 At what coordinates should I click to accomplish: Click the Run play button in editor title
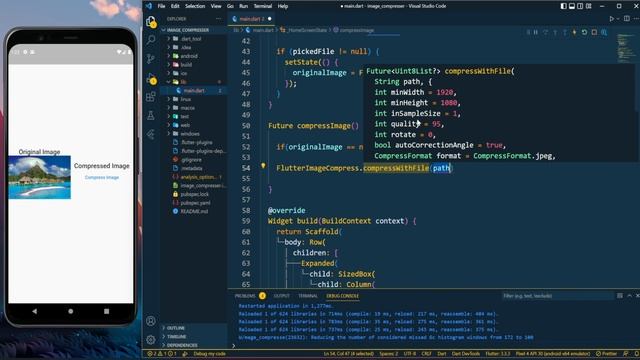[x=611, y=19]
